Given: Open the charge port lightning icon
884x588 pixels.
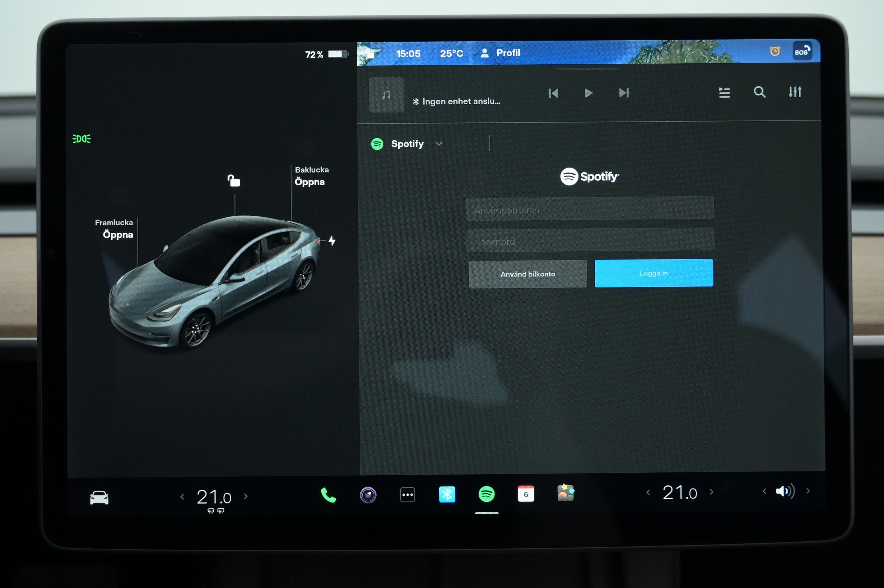Looking at the screenshot, I should pos(332,241).
